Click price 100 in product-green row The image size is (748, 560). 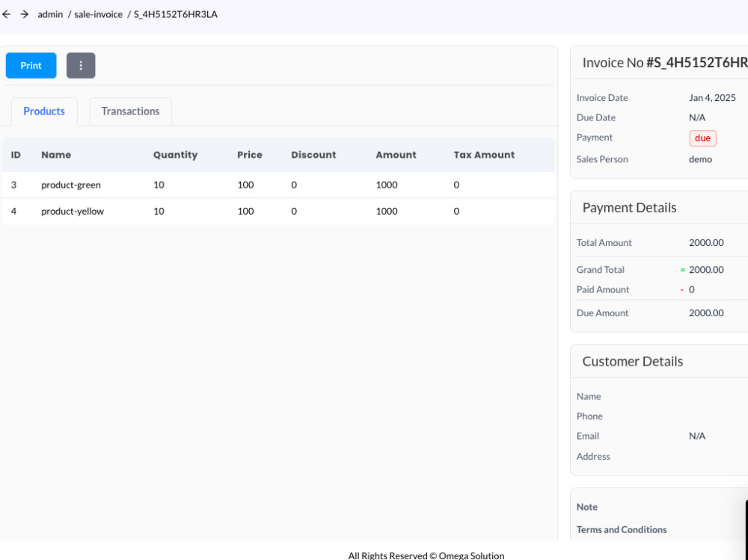(x=245, y=185)
